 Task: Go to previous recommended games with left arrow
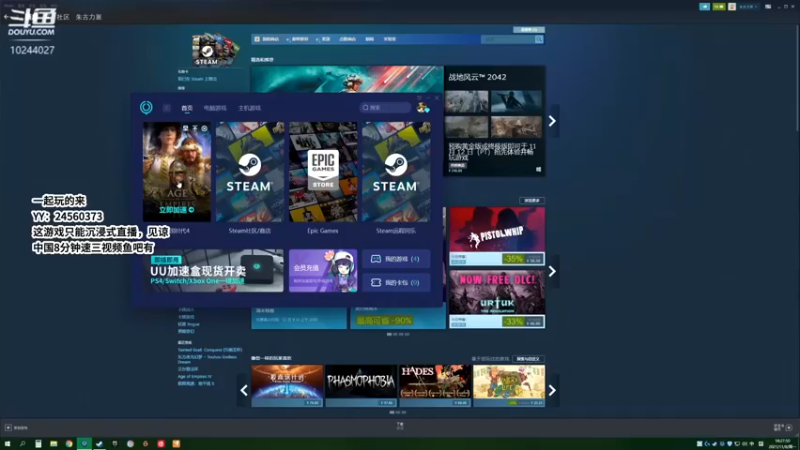[244, 390]
